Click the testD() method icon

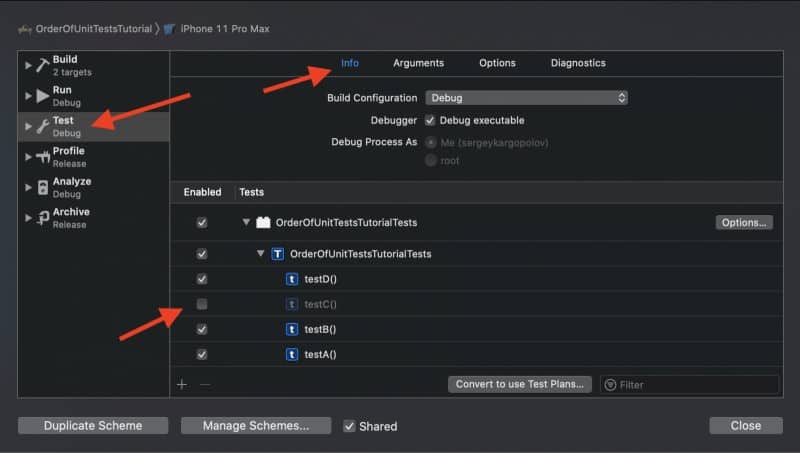coord(292,279)
